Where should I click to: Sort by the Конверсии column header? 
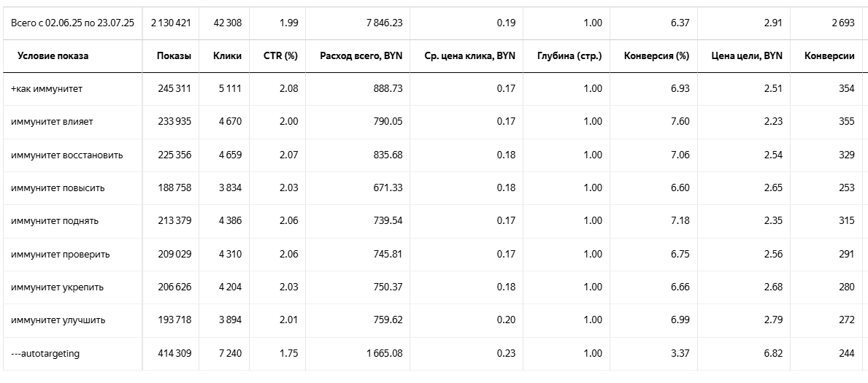829,56
